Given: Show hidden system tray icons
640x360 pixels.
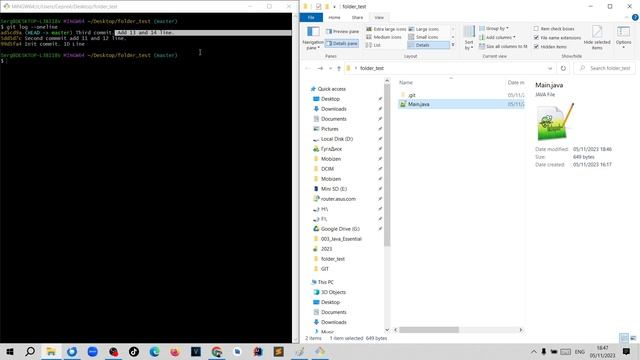Looking at the screenshot, I should coord(533,351).
